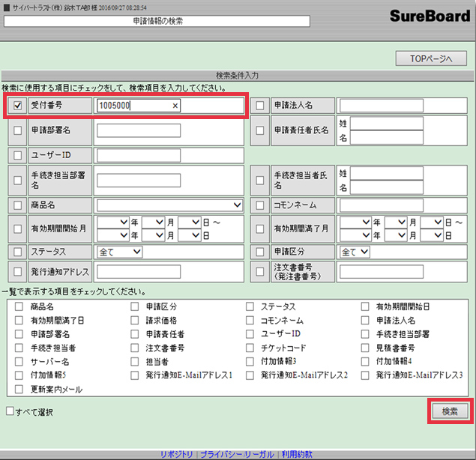Enable the 申請法人名 search condition checkbox
The height and width of the screenshot is (460, 476).
tap(260, 106)
